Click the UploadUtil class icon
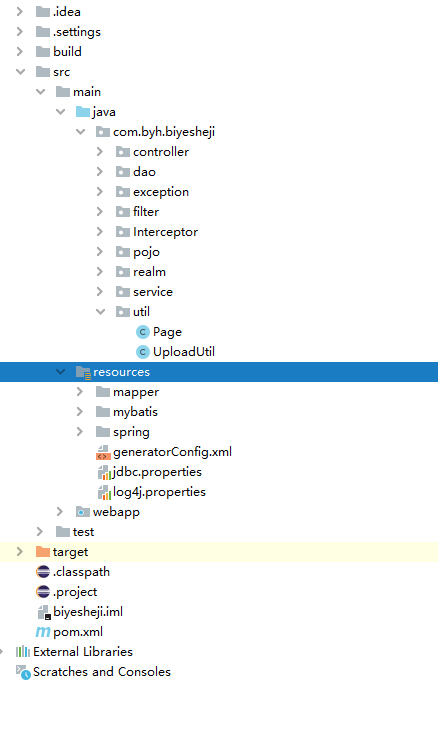This screenshot has height=733, width=438. coord(143,352)
